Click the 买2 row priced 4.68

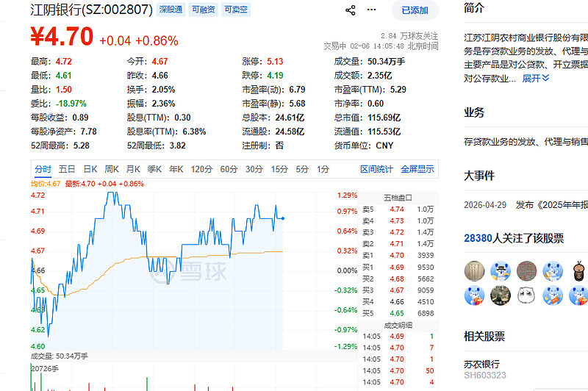tap(398, 279)
